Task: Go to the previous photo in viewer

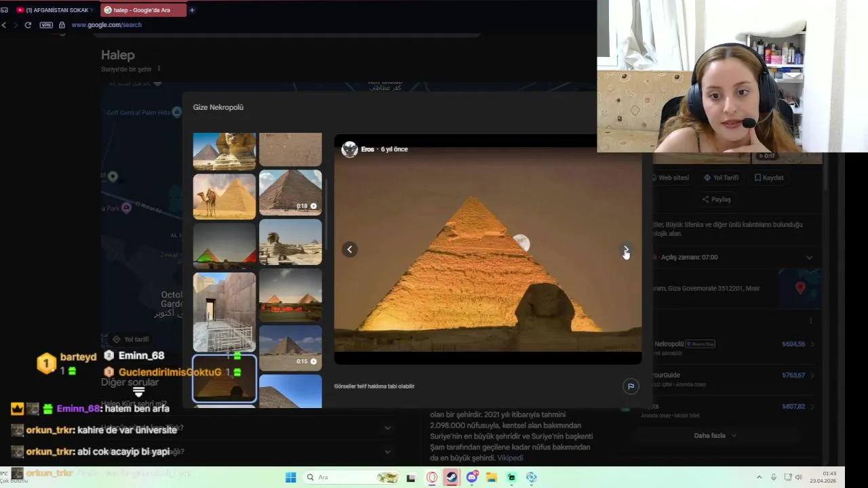Action: coord(349,249)
